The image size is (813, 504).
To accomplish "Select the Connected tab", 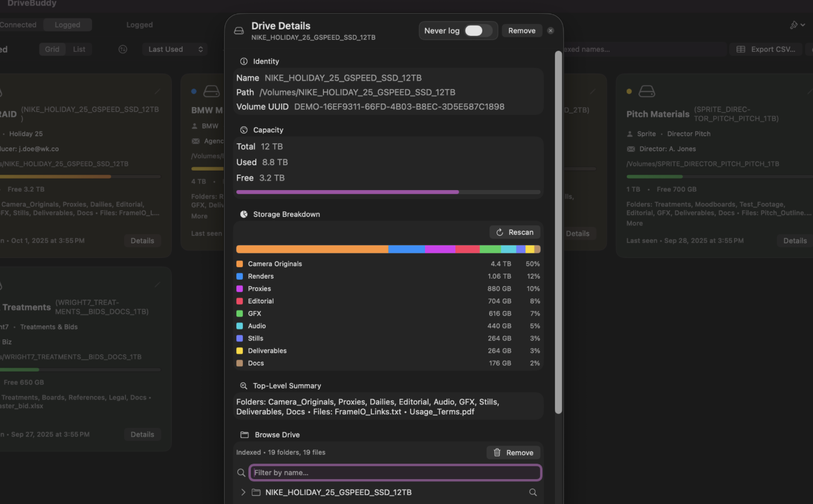I will [x=18, y=25].
